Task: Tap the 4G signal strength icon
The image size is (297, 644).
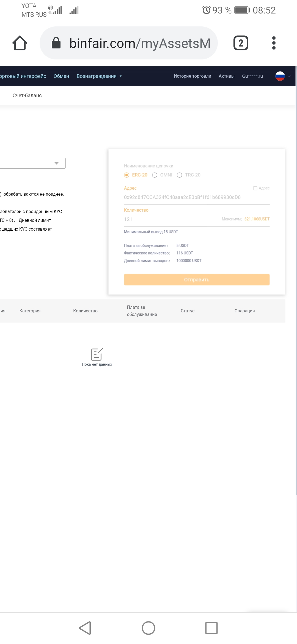Action: click(55, 10)
